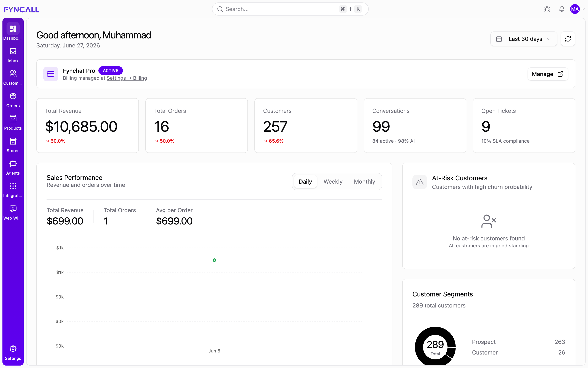Click the bug report icon

547,9
